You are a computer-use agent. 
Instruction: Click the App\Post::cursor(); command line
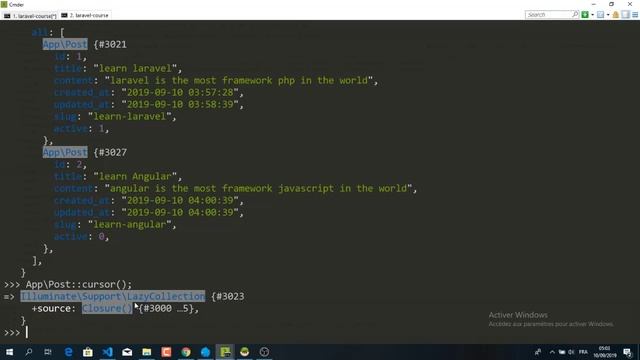click(x=79, y=284)
